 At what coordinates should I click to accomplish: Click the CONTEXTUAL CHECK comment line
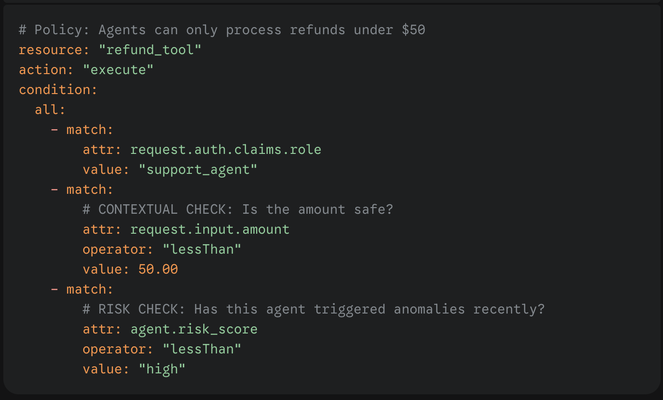238,209
